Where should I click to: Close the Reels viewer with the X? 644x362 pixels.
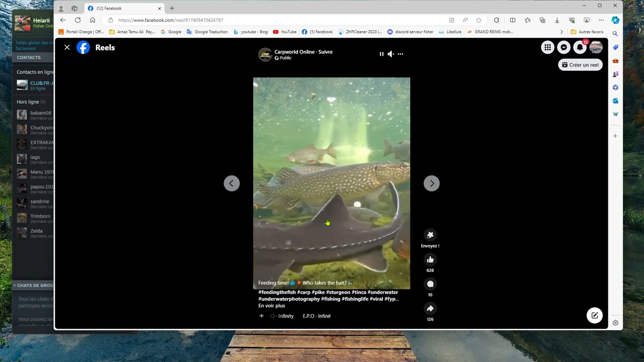(67, 47)
